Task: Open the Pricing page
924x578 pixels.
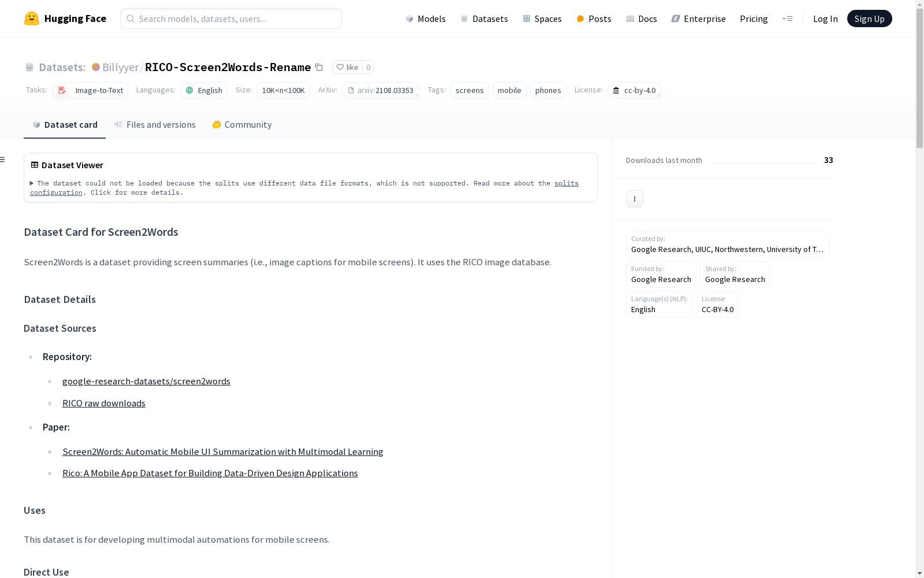Action: [x=754, y=18]
